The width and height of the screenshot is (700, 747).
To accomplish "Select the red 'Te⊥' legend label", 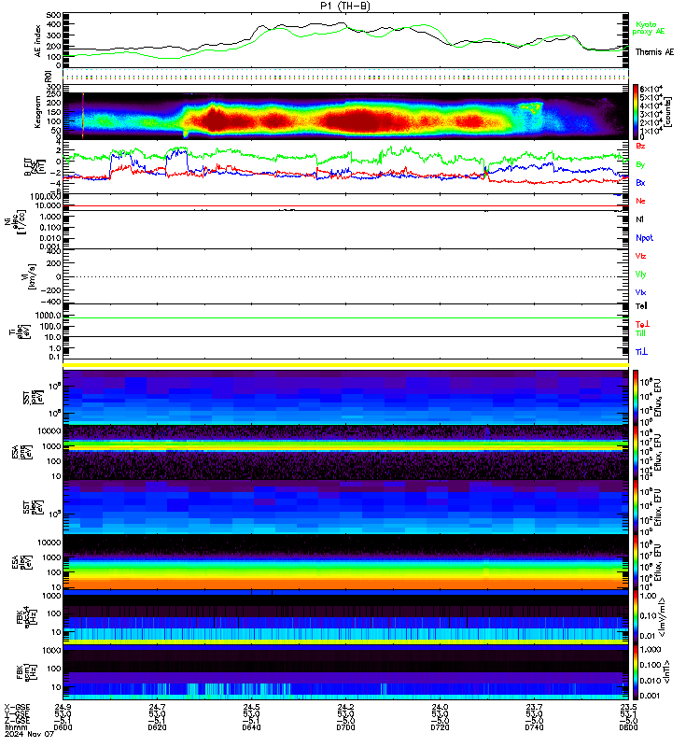I will 642,324.
